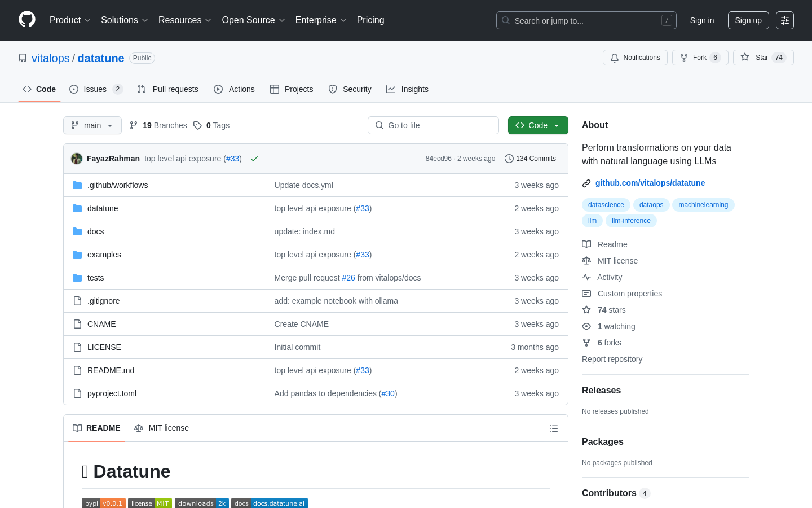Image resolution: width=812 pixels, height=508 pixels.
Task: Click the Sign in link
Action: pyautogui.click(x=702, y=20)
